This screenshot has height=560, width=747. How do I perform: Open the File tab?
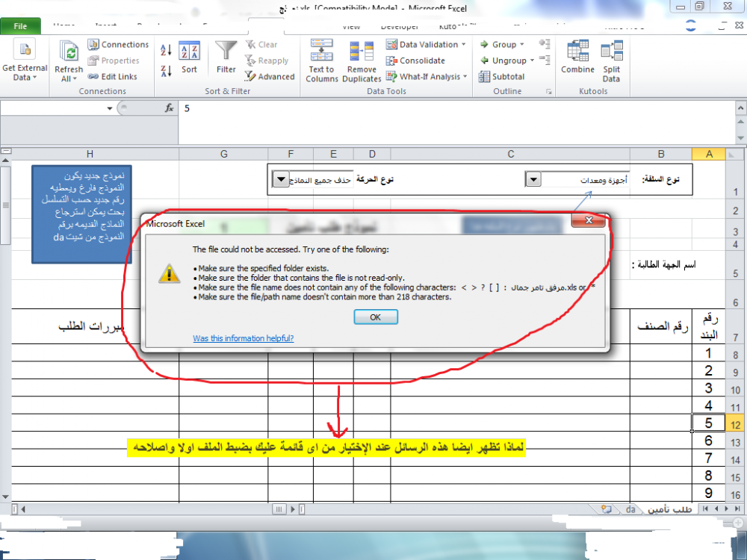point(20,26)
